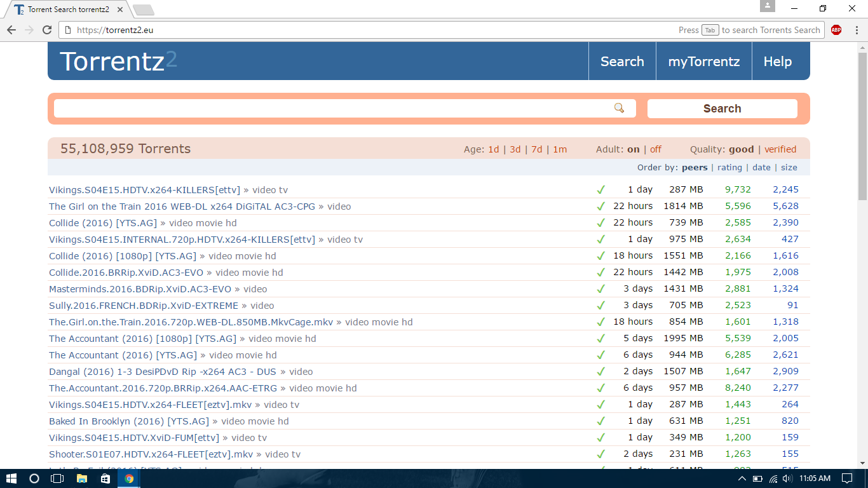Open Cortana search circle on taskbar
This screenshot has height=488, width=868.
coord(34,478)
